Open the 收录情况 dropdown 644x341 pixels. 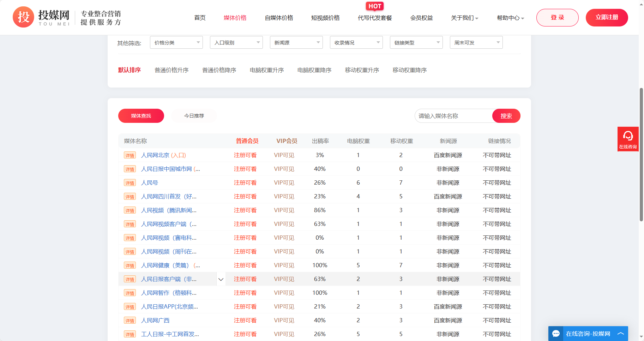pos(356,42)
